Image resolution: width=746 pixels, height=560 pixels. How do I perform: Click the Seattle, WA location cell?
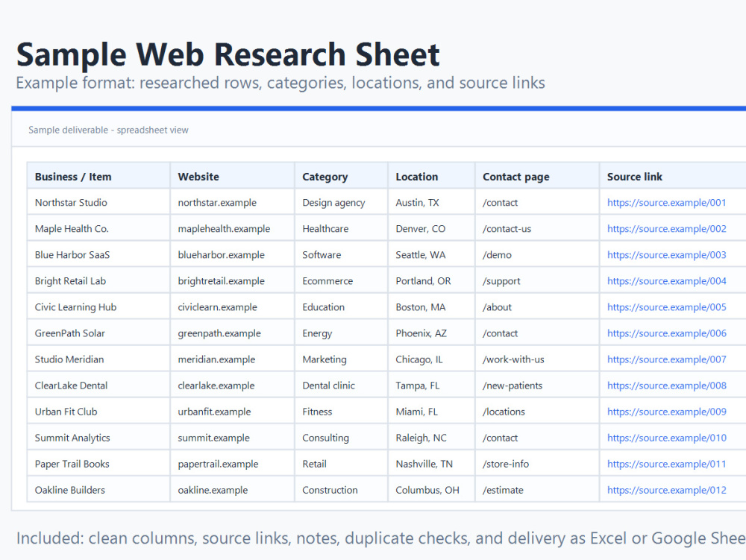pyautogui.click(x=431, y=255)
